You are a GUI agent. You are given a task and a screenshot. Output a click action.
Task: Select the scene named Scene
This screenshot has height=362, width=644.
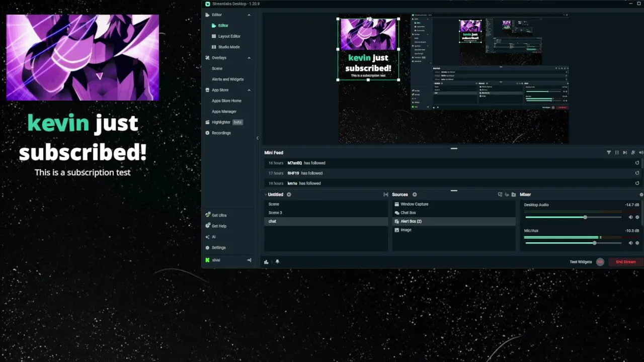[326, 204]
